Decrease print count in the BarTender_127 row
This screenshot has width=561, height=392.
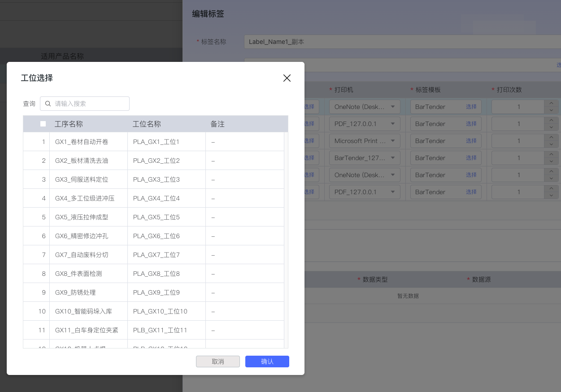pyautogui.click(x=551, y=161)
